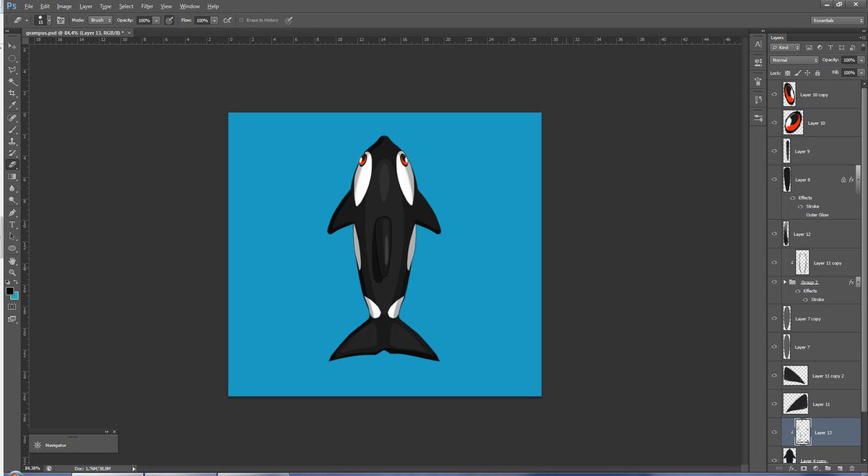This screenshot has height=476, width=868.
Task: Toggle Layer 11 visibility eye
Action: click(x=774, y=404)
